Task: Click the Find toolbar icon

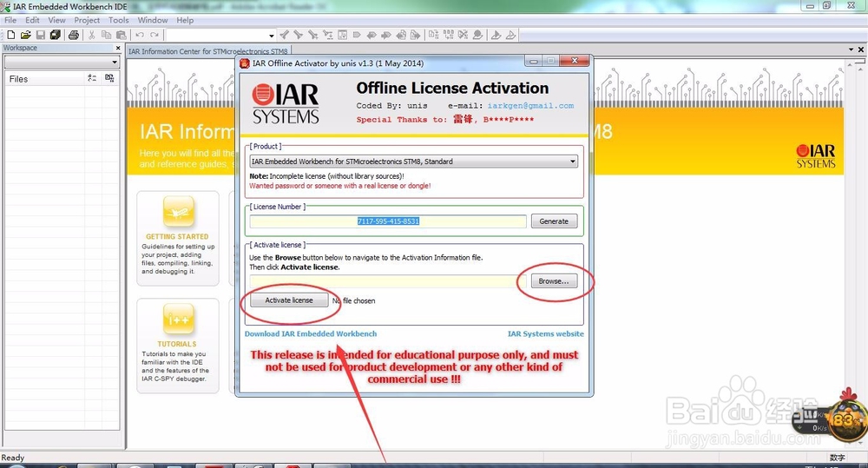Action: click(x=312, y=35)
